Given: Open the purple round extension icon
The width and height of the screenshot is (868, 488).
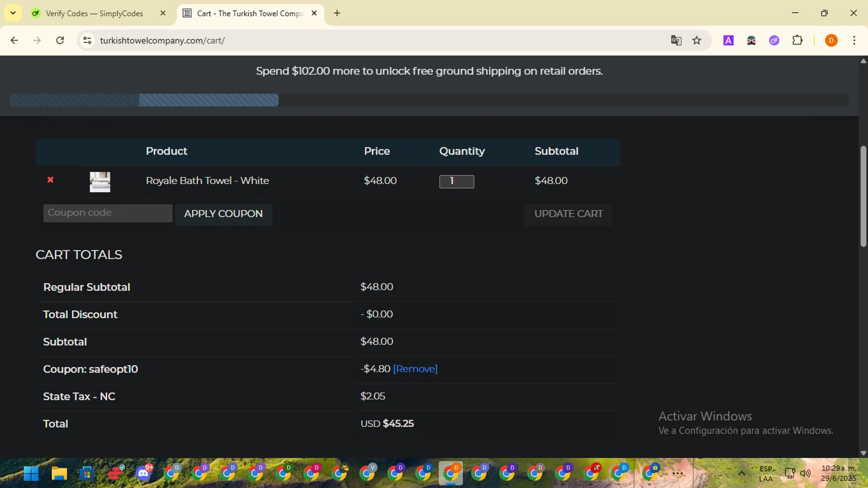Looking at the screenshot, I should click(x=774, y=41).
